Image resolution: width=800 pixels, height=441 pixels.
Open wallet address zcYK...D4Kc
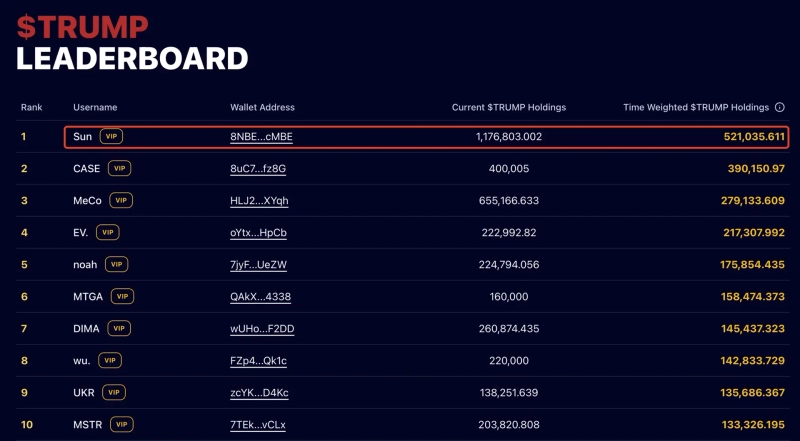[259, 392]
